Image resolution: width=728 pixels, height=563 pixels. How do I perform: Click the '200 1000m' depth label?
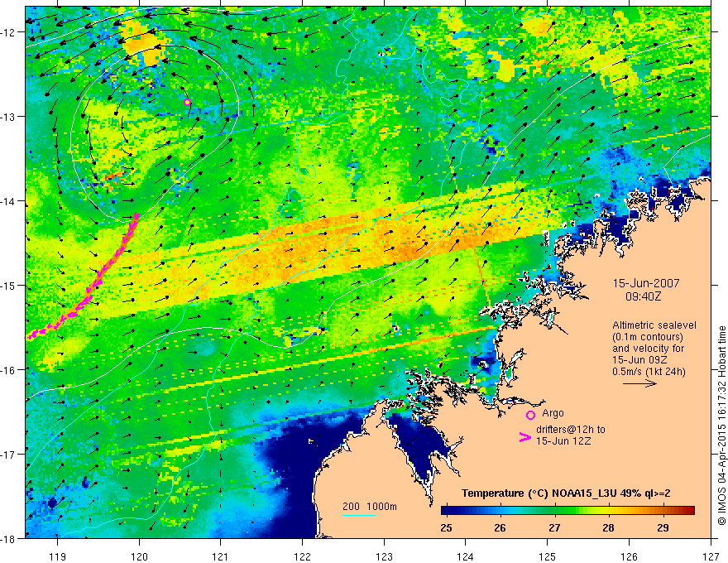tap(370, 507)
